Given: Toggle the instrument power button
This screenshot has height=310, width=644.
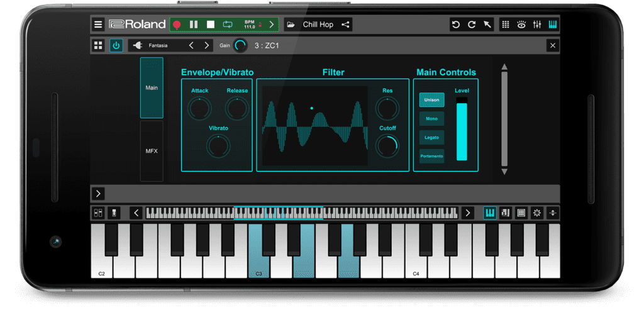Looking at the screenshot, I should (116, 45).
